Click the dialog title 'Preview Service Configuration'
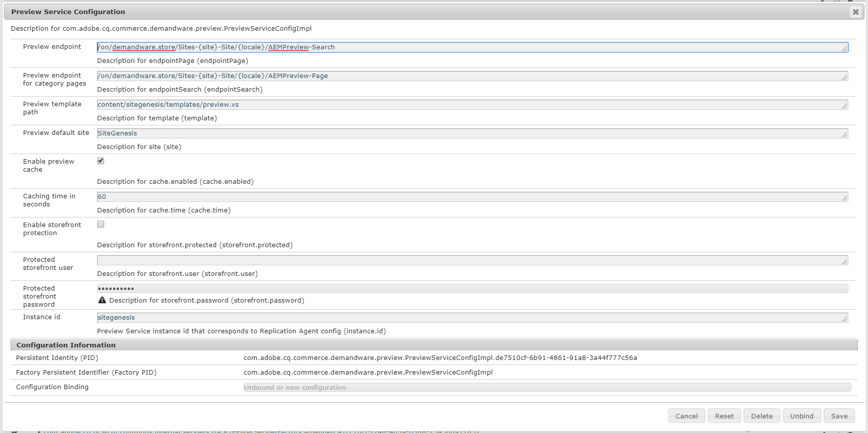 68,12
